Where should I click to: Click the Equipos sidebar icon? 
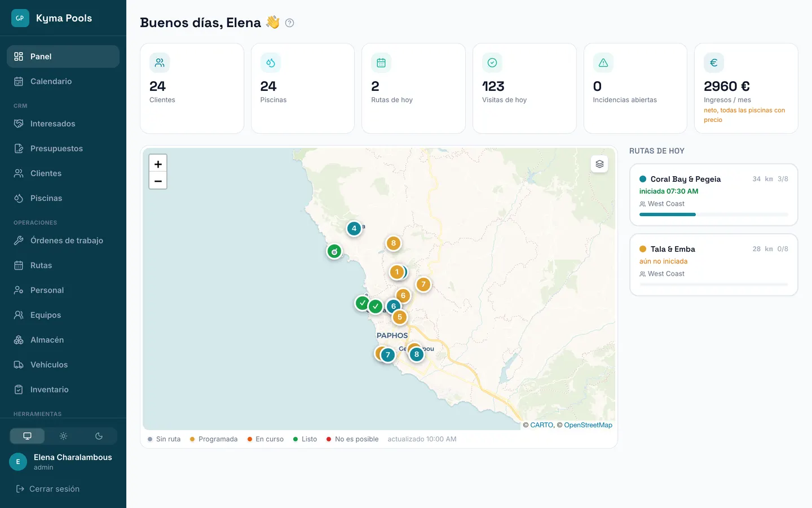click(x=19, y=315)
